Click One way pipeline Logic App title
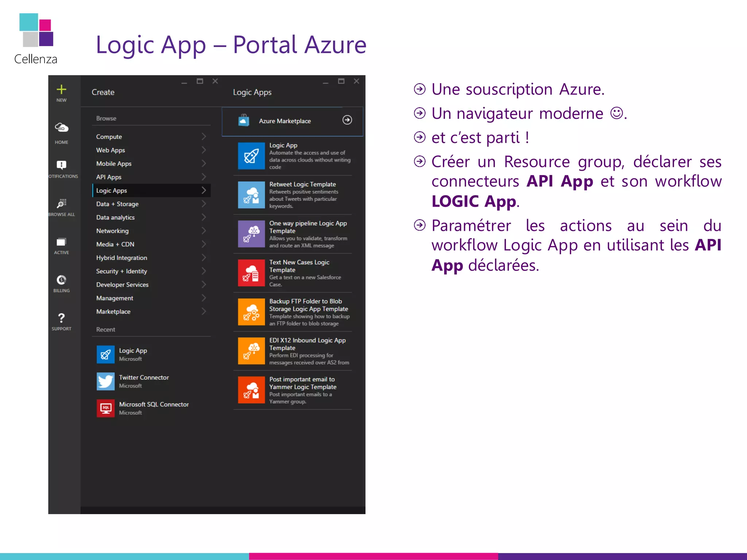 click(308, 227)
